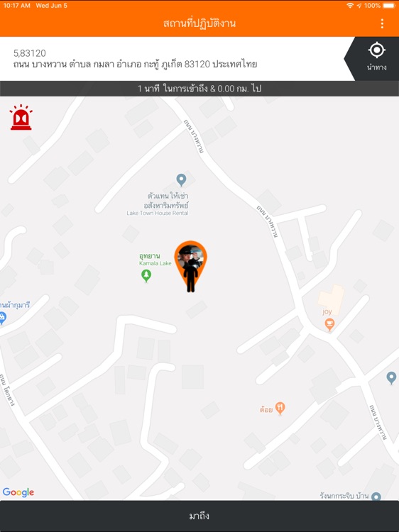Tap the อุทยาน Kamala Lake label
The width and height of the screenshot is (399, 532).
(155, 259)
